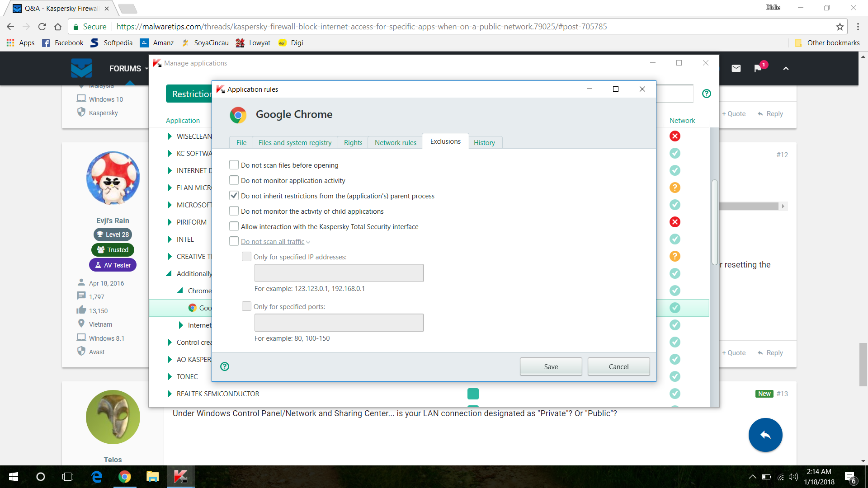
Task: Click Manage applications vertical scrollbar thumb
Action: 714,221
